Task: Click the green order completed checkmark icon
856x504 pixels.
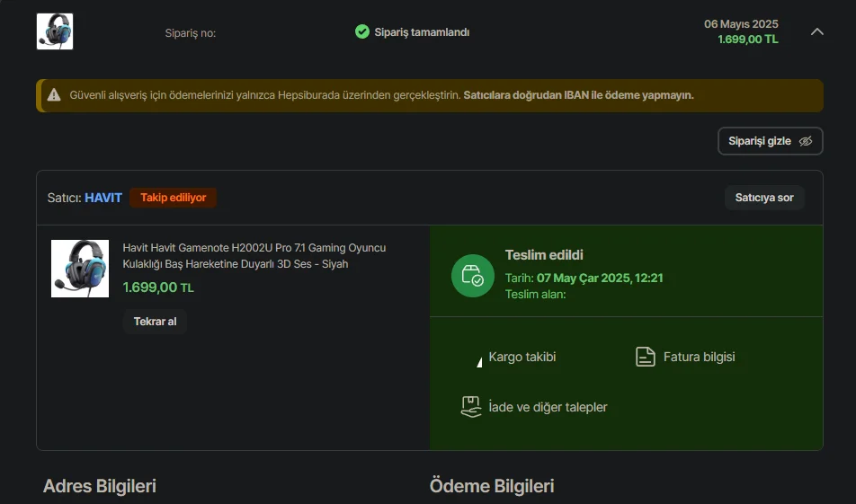Action: click(362, 31)
